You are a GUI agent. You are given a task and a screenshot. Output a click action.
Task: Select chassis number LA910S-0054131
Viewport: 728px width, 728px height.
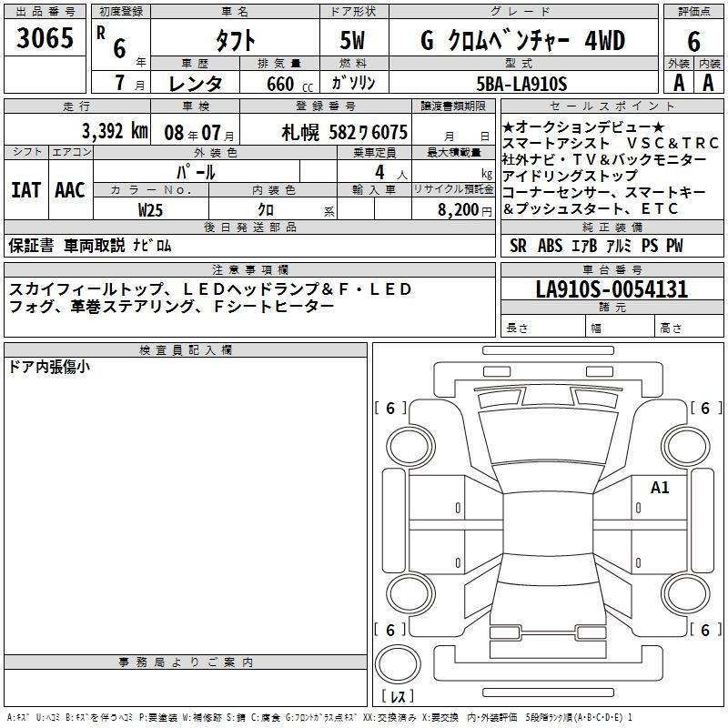click(612, 290)
